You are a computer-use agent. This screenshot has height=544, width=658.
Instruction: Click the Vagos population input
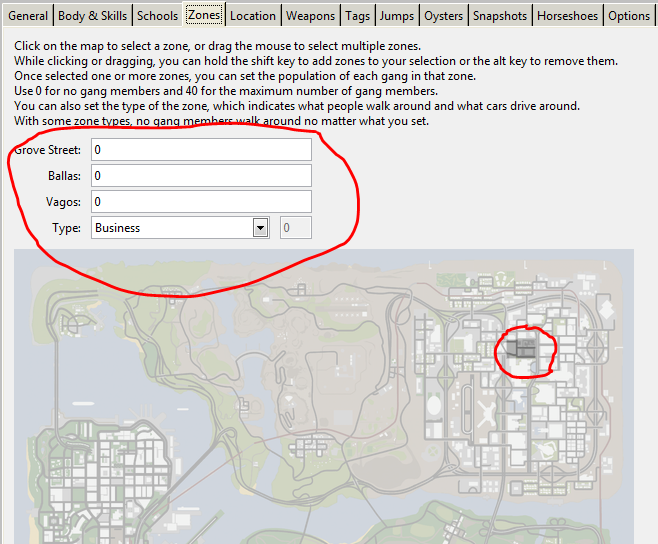pyautogui.click(x=201, y=201)
